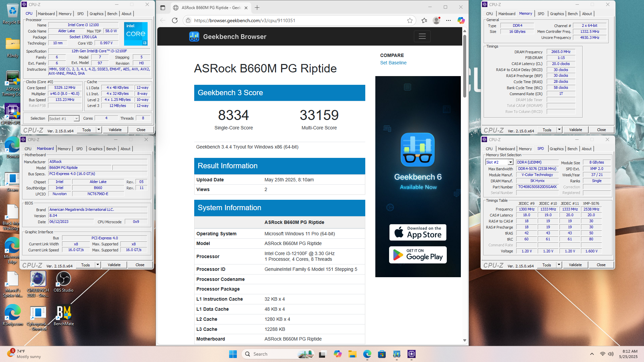Open About tab in SPD CPU-Z window
Viewport: 644px width, 362px height.
tap(587, 149)
